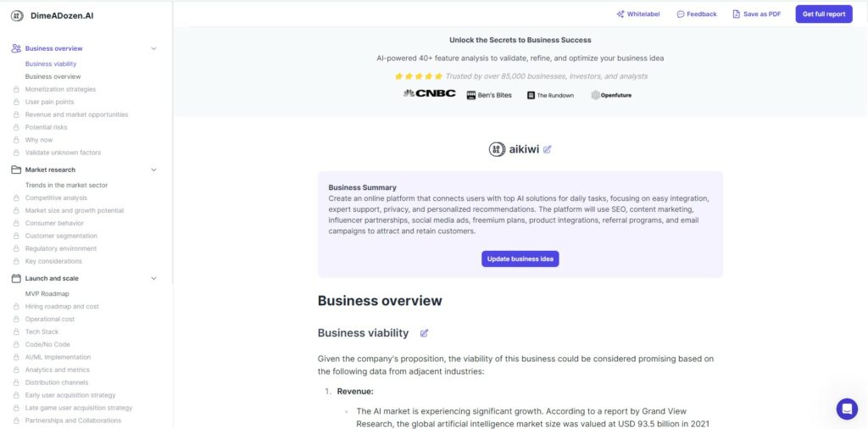This screenshot has height=429, width=868.
Task: Collapse the Launch and scale section chevron
Action: [x=154, y=278]
